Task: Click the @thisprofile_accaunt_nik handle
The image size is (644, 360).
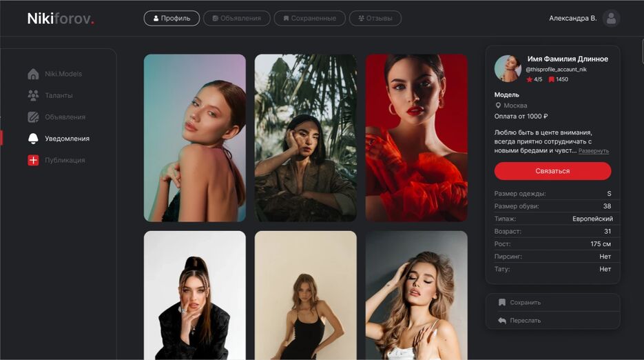Action: 556,70
